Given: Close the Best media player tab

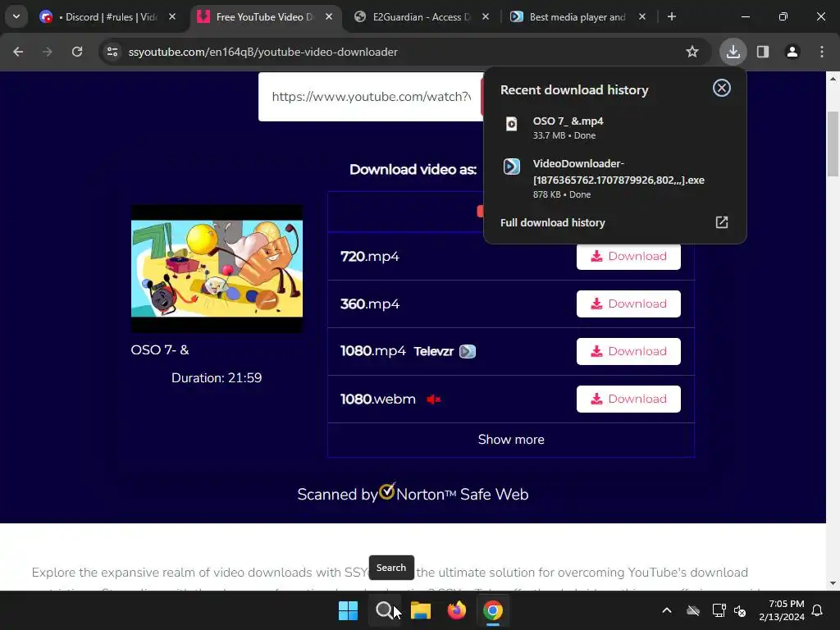Looking at the screenshot, I should [641, 16].
